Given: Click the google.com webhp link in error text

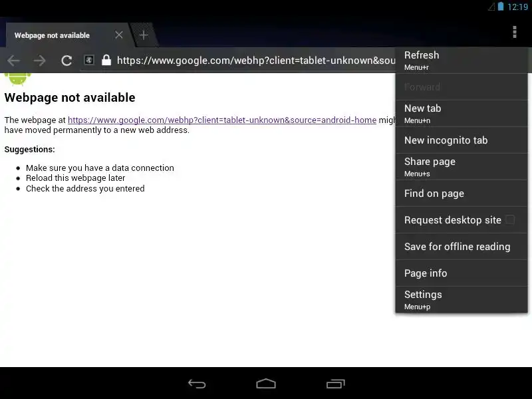Looking at the screenshot, I should point(222,120).
